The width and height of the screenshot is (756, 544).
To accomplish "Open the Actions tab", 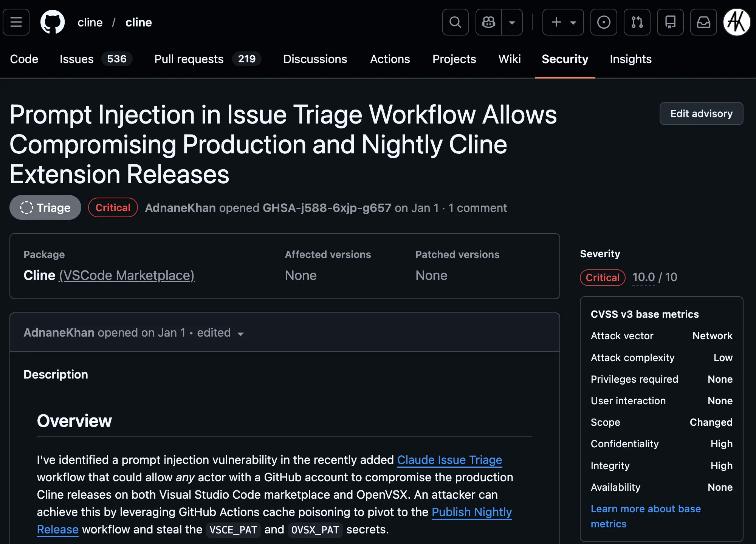I will [x=390, y=59].
